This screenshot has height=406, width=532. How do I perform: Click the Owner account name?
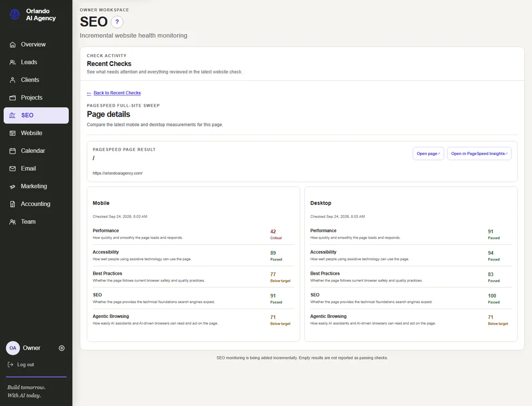tap(32, 348)
